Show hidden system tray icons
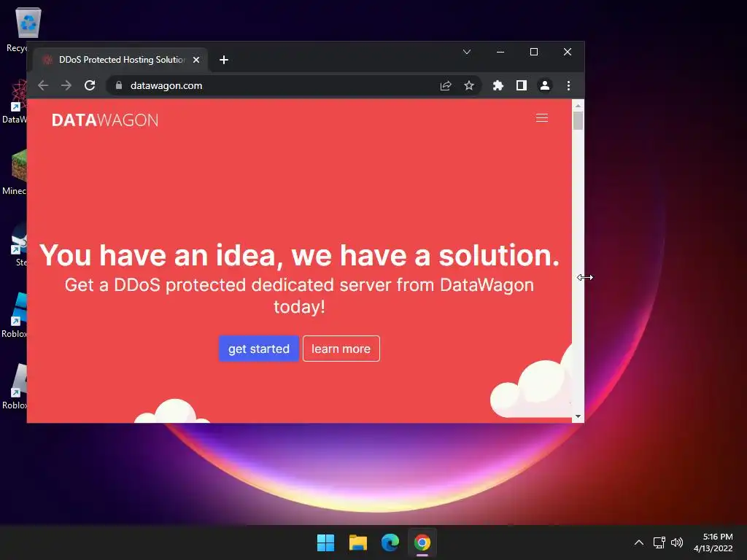This screenshot has width=747, height=560. point(639,542)
